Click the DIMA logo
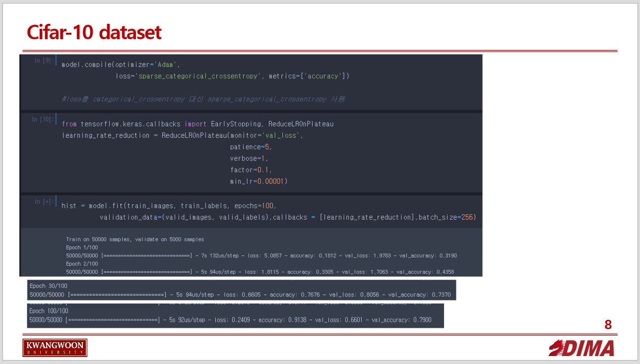 click(581, 348)
